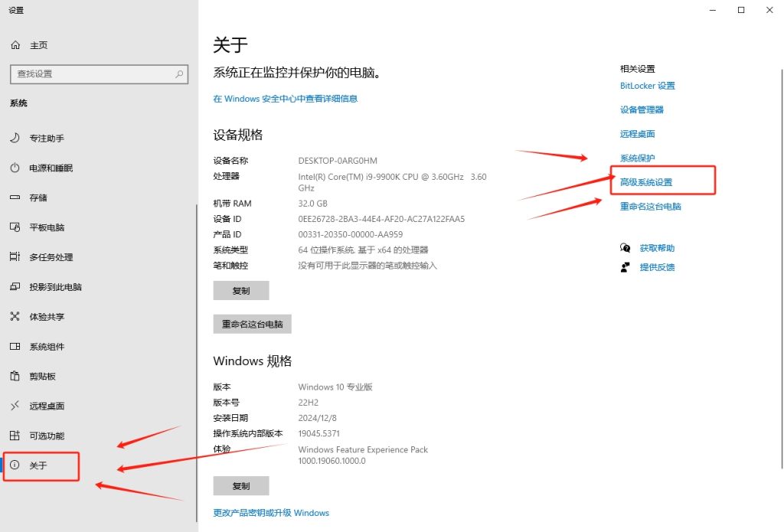
Task: Click the get help chat icon
Action: (x=625, y=248)
